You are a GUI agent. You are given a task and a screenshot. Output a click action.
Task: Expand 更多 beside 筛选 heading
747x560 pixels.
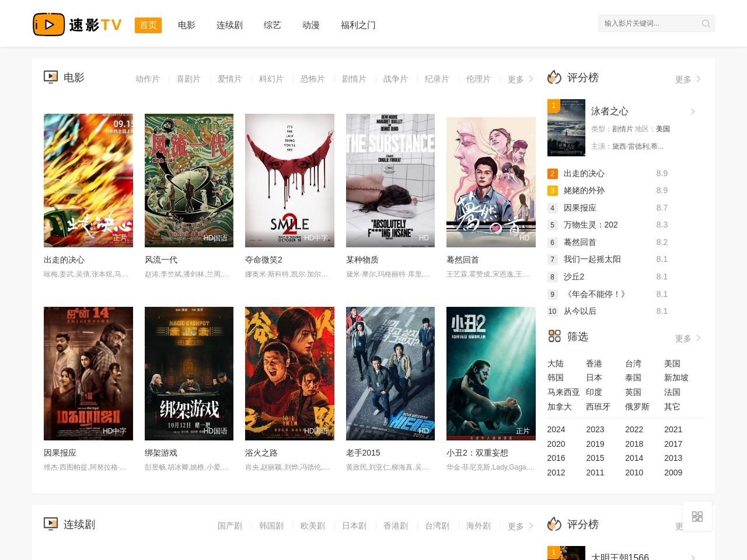(x=687, y=338)
